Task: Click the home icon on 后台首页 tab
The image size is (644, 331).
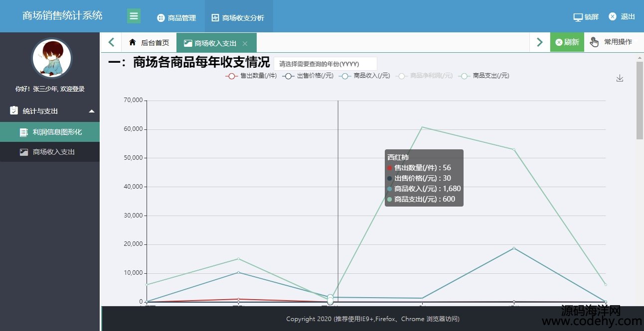Action: click(x=133, y=43)
